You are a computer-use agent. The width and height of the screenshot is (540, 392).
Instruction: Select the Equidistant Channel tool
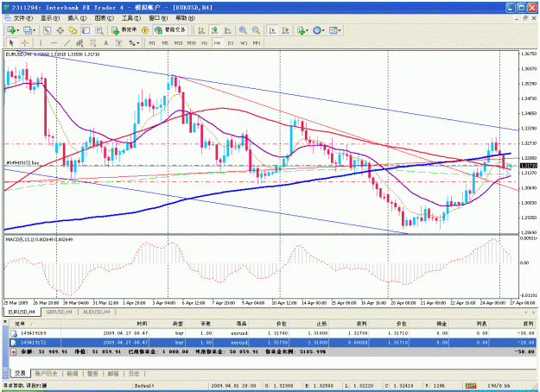pyautogui.click(x=79, y=43)
